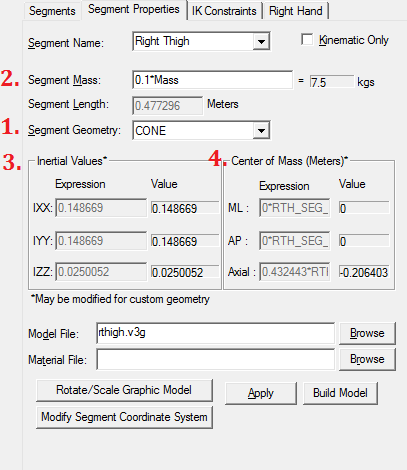Open the Segment Geometry CONE dropdown
Viewport: 407px width, 470px height.
coord(201,131)
